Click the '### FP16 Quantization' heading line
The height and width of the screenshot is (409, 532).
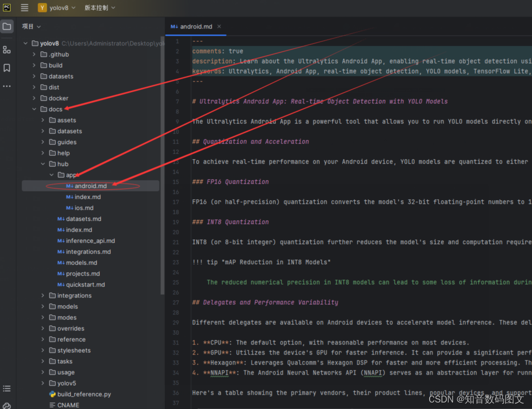(231, 182)
